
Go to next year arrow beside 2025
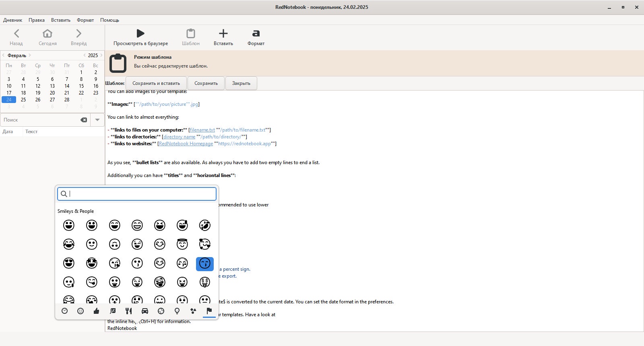click(x=101, y=55)
